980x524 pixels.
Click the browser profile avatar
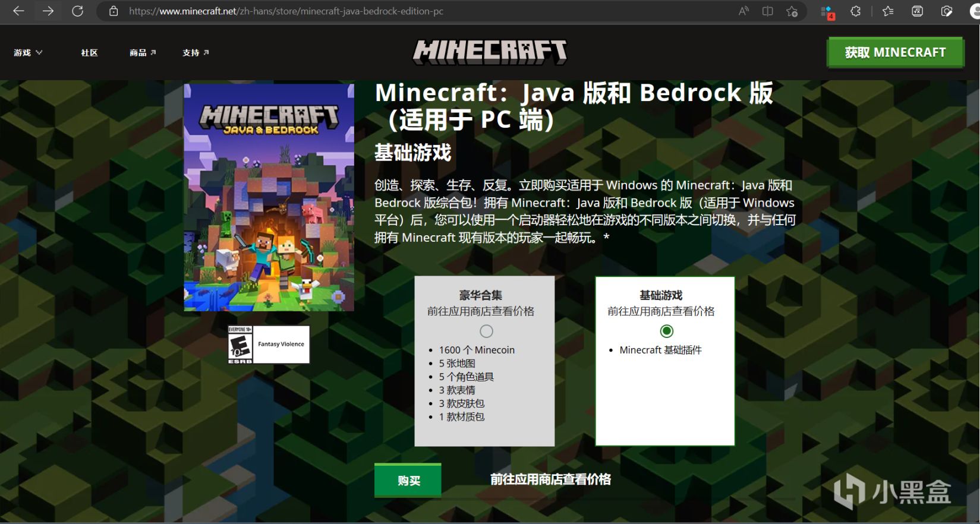click(x=975, y=11)
